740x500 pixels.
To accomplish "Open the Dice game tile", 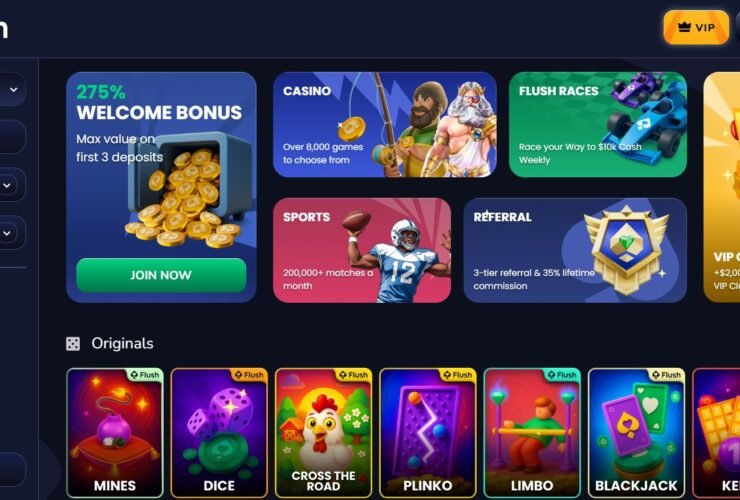I will [219, 433].
